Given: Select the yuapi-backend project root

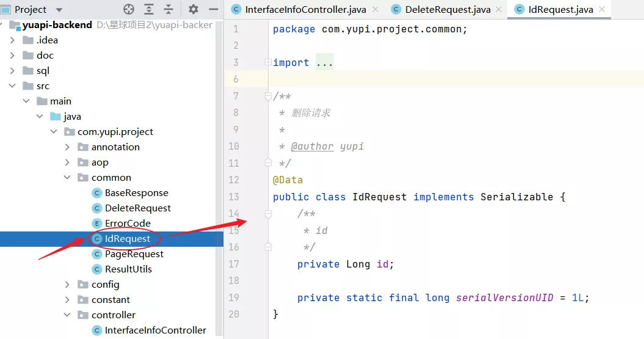Looking at the screenshot, I should pyautogui.click(x=57, y=24).
